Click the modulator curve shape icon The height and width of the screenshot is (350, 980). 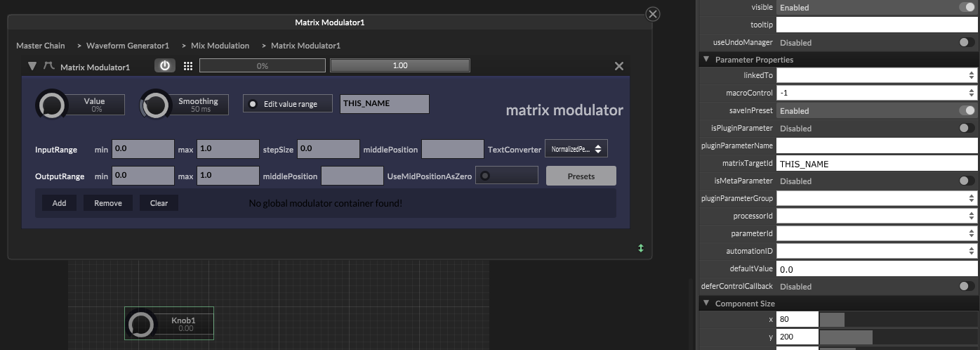click(49, 66)
